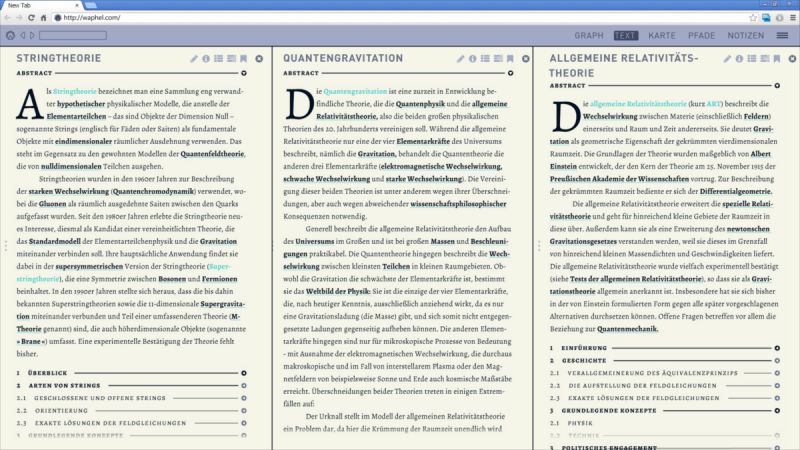Collapse Abstract section in Quantengravitation panel
Viewport: 800px width, 450px height.
(510, 73)
